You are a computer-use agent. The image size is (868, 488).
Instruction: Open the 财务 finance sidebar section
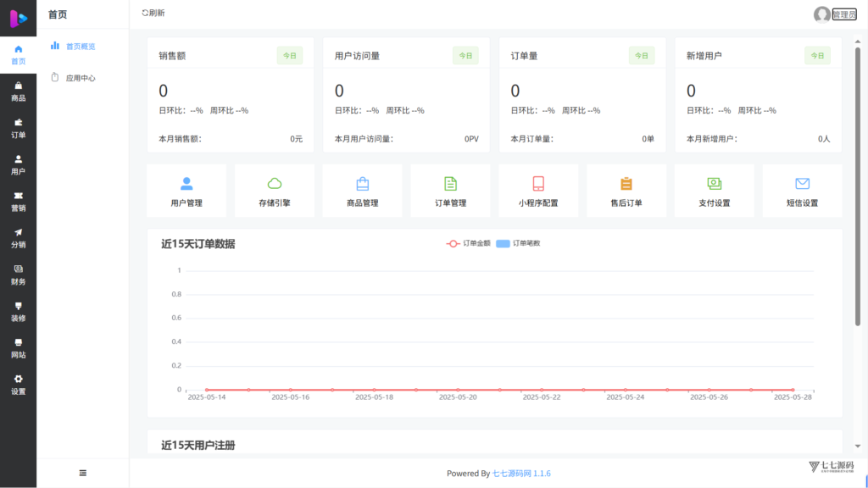(19, 275)
